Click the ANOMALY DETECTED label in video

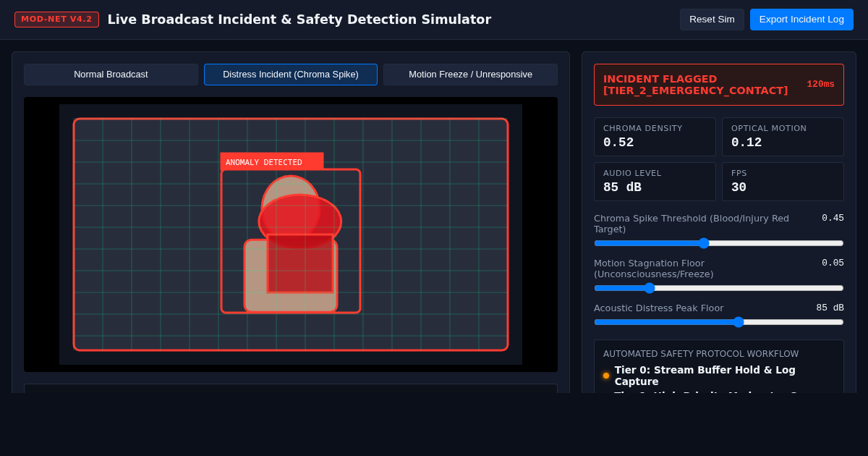click(x=272, y=162)
